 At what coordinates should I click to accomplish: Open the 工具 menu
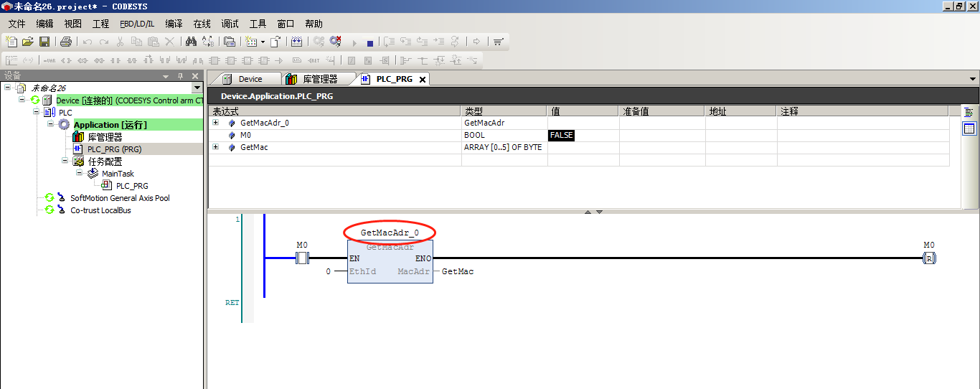258,24
